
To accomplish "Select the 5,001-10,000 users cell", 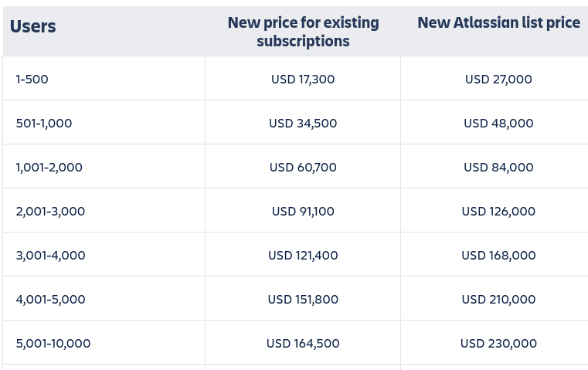I will pos(53,343).
